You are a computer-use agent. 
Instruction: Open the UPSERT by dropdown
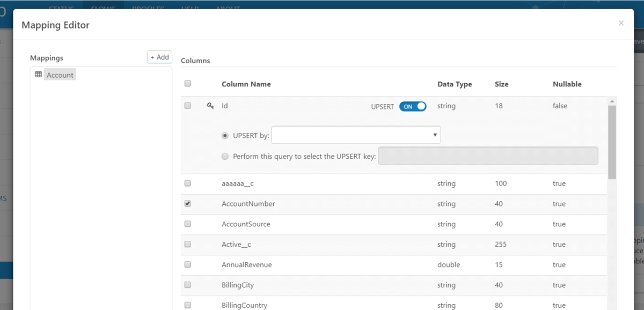tap(356, 135)
